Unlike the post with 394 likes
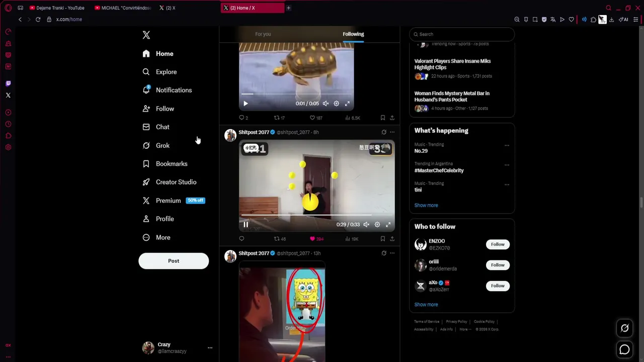The image size is (644, 362). [316, 239]
